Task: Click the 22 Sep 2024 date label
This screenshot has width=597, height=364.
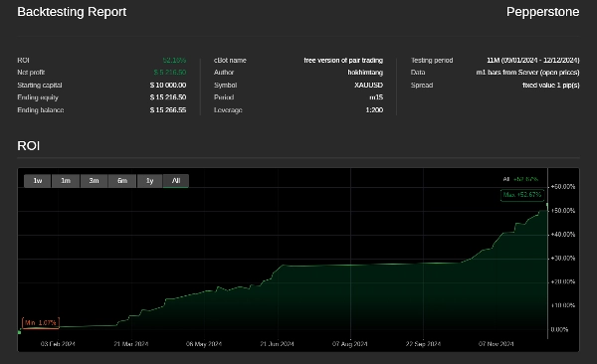Action: coord(423,344)
